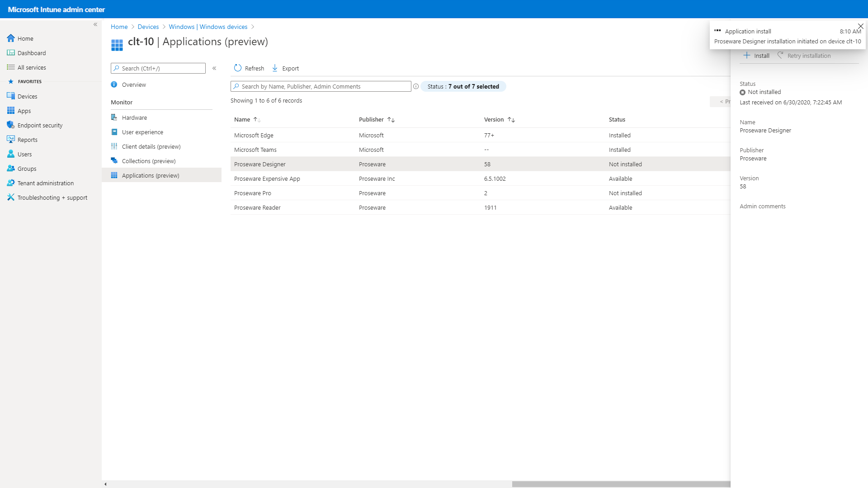Select the Proseware Reader row
The image size is (868, 488).
click(x=257, y=207)
